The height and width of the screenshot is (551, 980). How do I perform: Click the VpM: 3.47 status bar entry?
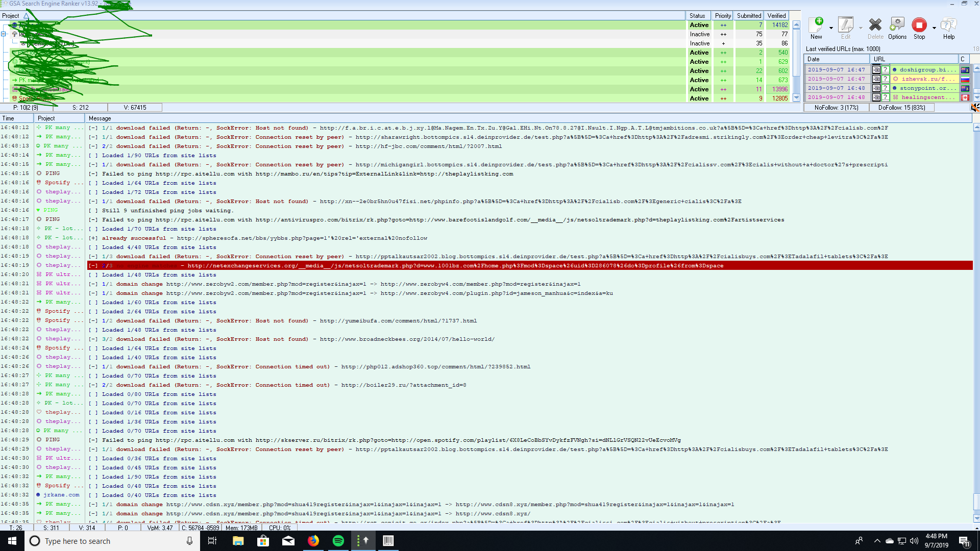pos(160,528)
